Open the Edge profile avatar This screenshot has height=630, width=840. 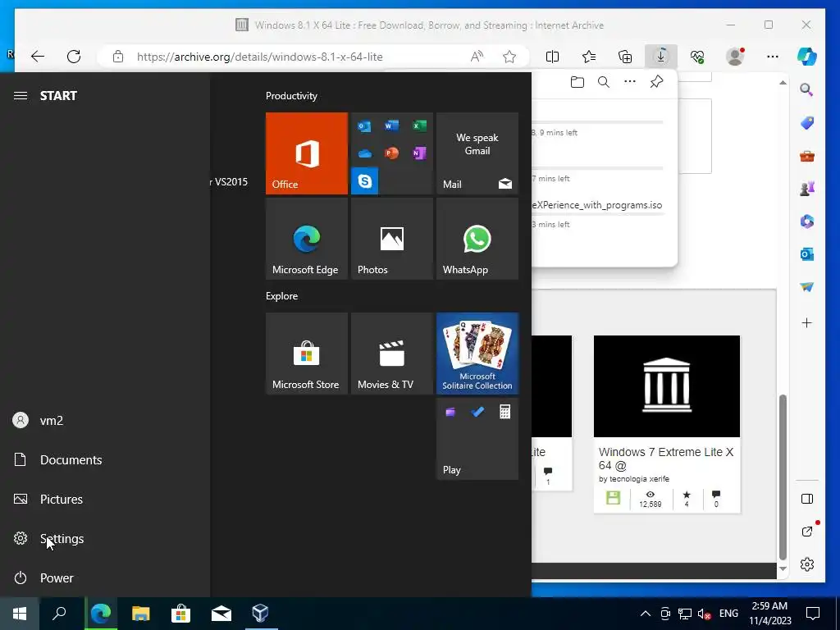735,57
